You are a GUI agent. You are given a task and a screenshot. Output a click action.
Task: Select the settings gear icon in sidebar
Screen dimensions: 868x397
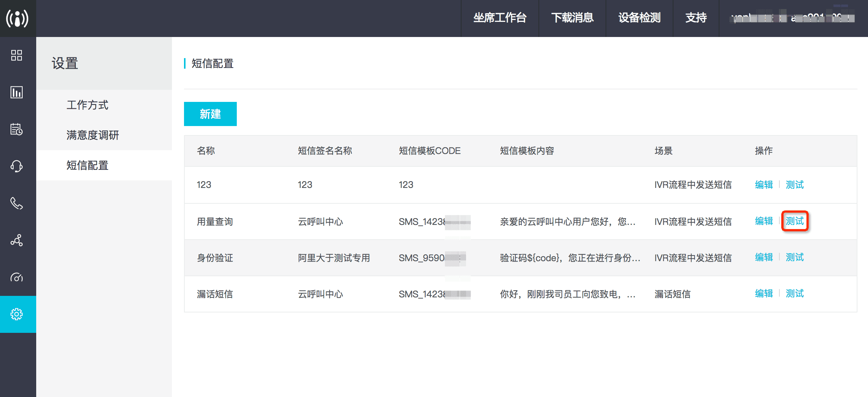click(x=17, y=314)
